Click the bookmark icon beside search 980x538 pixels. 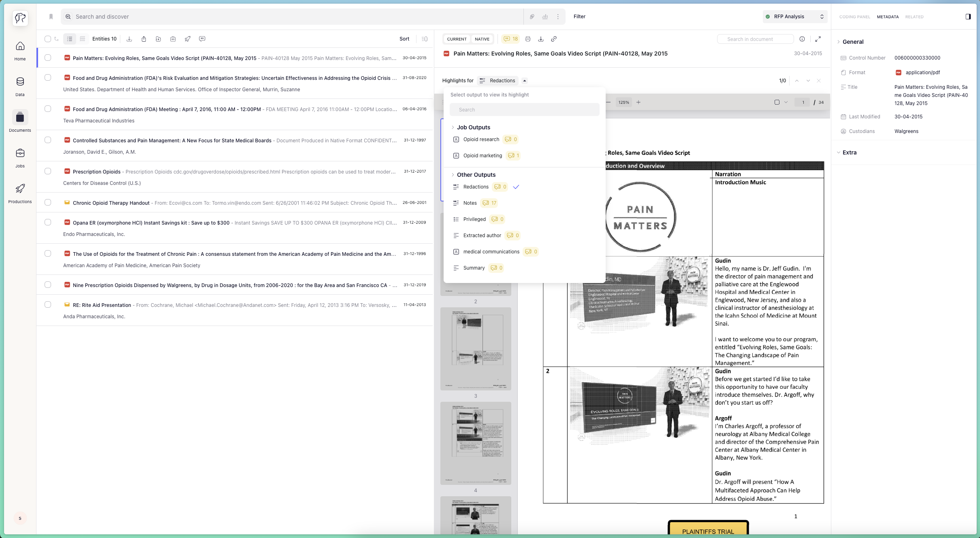click(51, 17)
